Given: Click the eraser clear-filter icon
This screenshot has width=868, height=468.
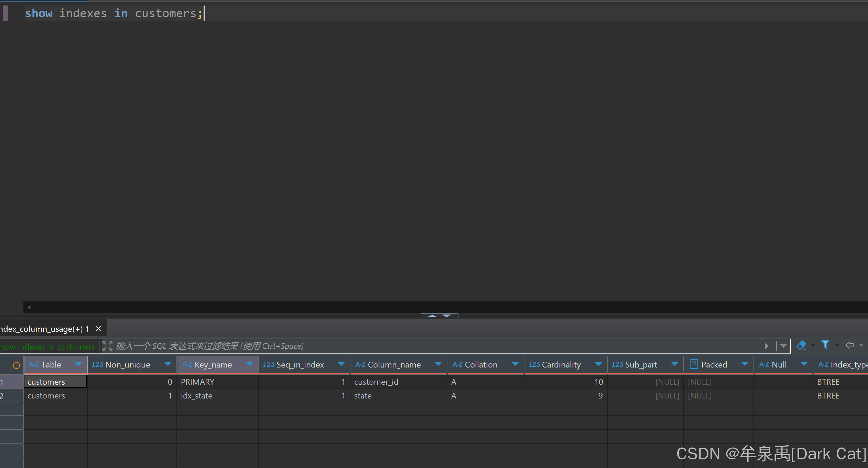Looking at the screenshot, I should (x=801, y=345).
